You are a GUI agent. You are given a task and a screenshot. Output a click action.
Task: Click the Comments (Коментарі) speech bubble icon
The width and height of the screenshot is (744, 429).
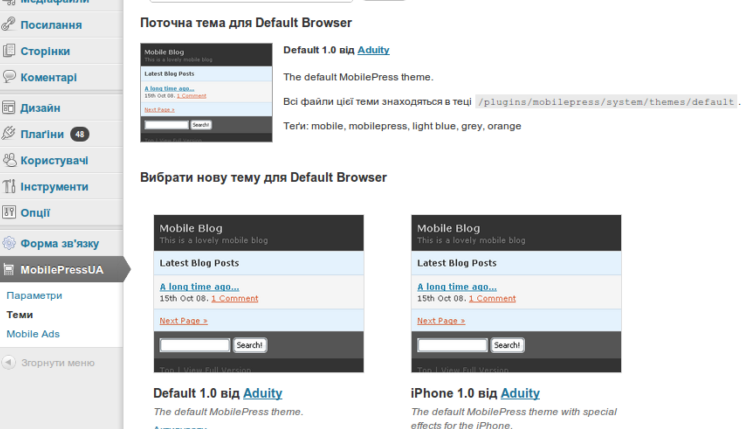(9, 77)
